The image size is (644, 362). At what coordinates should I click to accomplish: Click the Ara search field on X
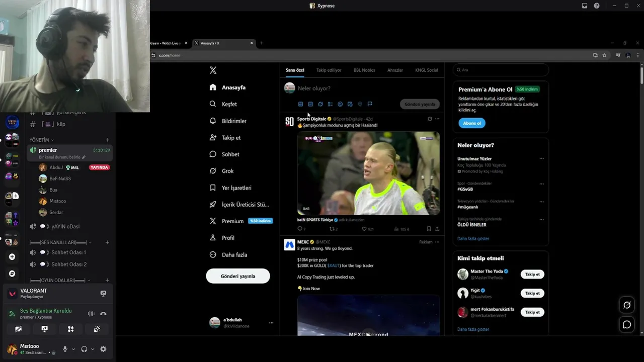pyautogui.click(x=501, y=70)
